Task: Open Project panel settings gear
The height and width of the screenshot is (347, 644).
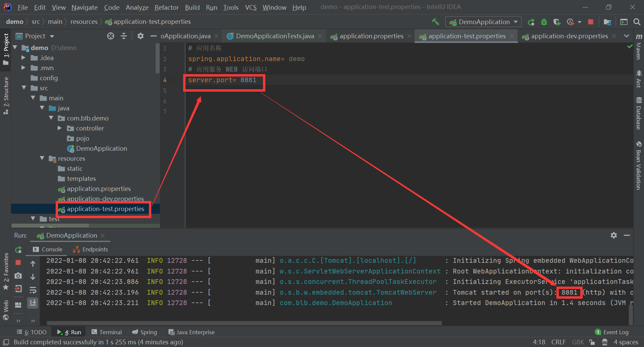Action: tap(141, 36)
